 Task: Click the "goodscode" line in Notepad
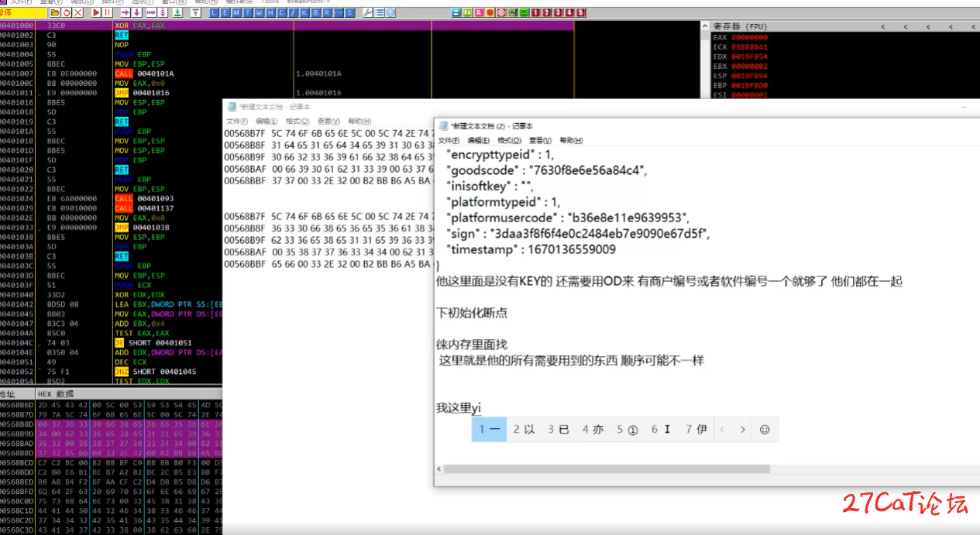[x=546, y=170]
